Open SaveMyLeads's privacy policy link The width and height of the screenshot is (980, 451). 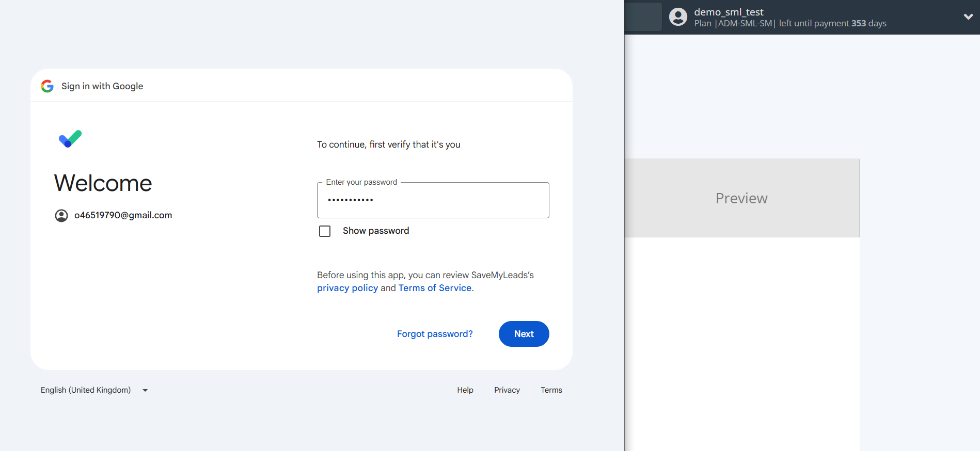pyautogui.click(x=347, y=288)
